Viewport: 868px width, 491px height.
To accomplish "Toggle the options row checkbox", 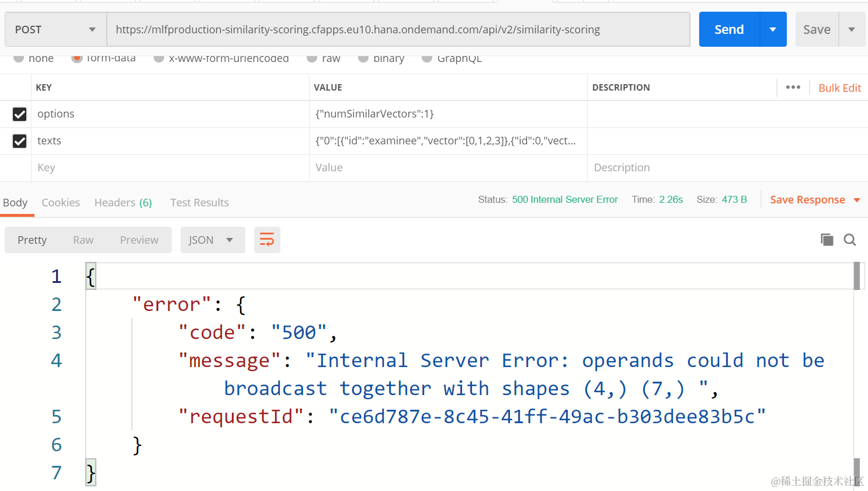I will pos(20,114).
